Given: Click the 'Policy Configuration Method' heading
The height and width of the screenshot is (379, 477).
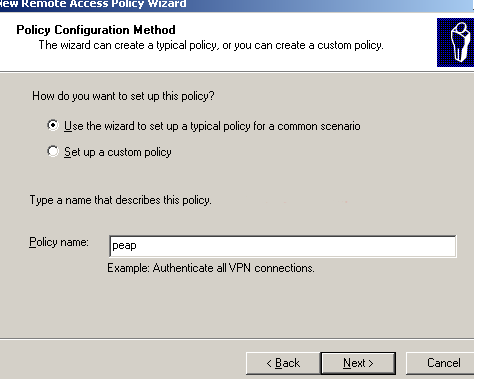Looking at the screenshot, I should click(96, 30).
